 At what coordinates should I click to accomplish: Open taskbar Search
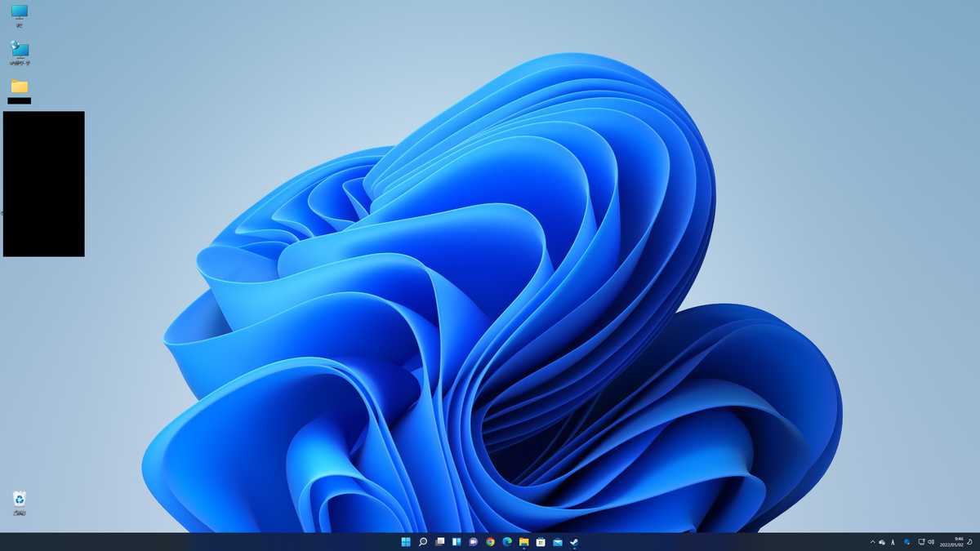coord(423,542)
